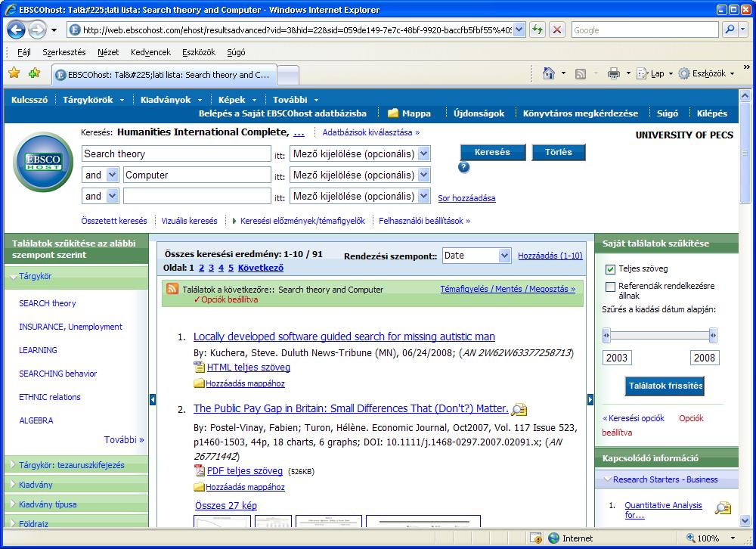Click the Vizuális keresés link

pyautogui.click(x=189, y=221)
